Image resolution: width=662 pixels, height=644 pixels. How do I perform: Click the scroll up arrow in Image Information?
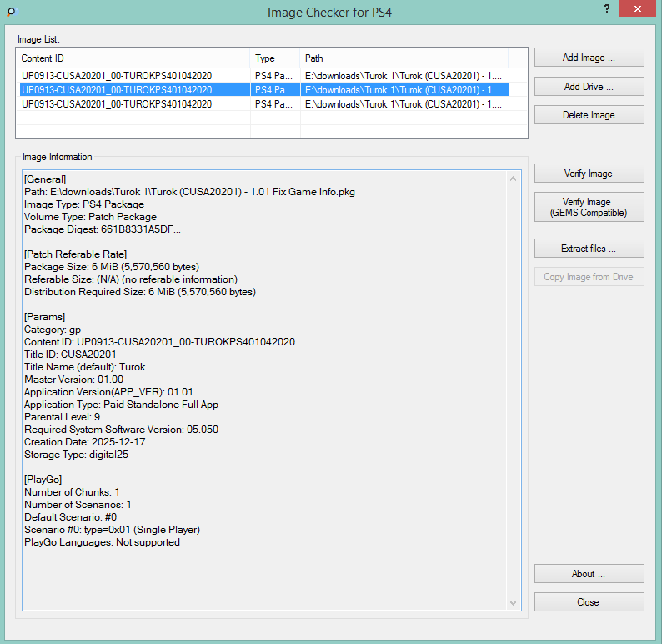[514, 178]
